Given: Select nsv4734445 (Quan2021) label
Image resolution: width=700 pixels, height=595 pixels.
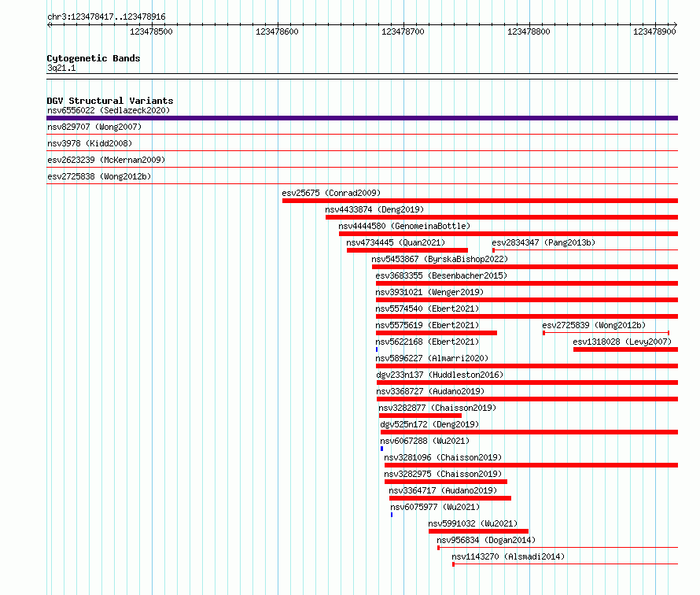Looking at the screenshot, I should [x=396, y=242].
